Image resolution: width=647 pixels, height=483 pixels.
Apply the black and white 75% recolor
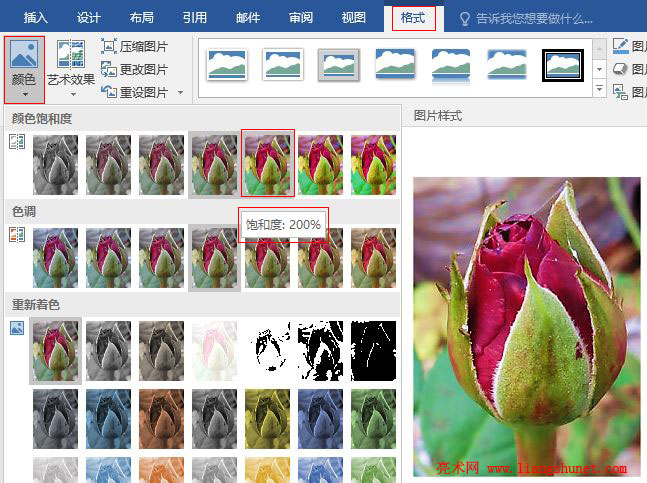click(373, 351)
